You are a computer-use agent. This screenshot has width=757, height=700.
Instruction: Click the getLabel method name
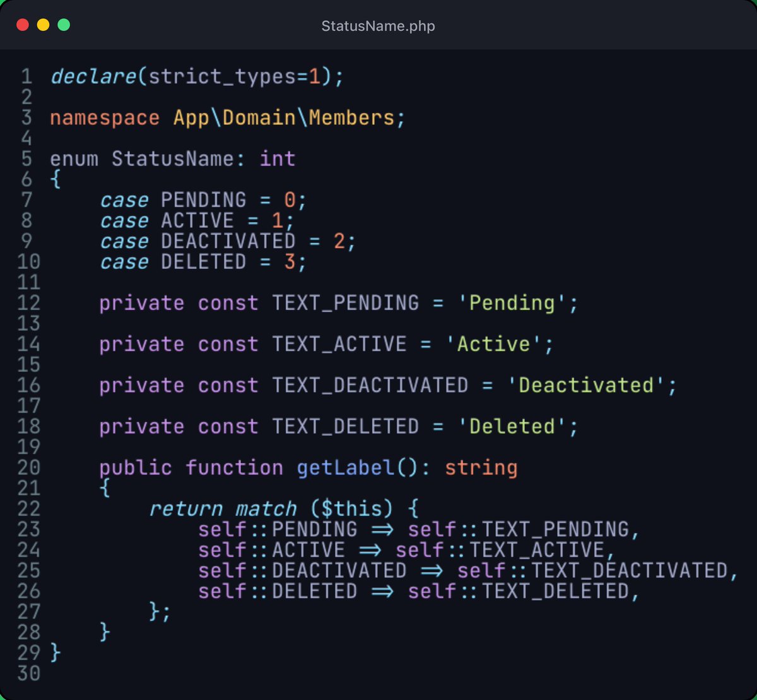click(x=346, y=468)
